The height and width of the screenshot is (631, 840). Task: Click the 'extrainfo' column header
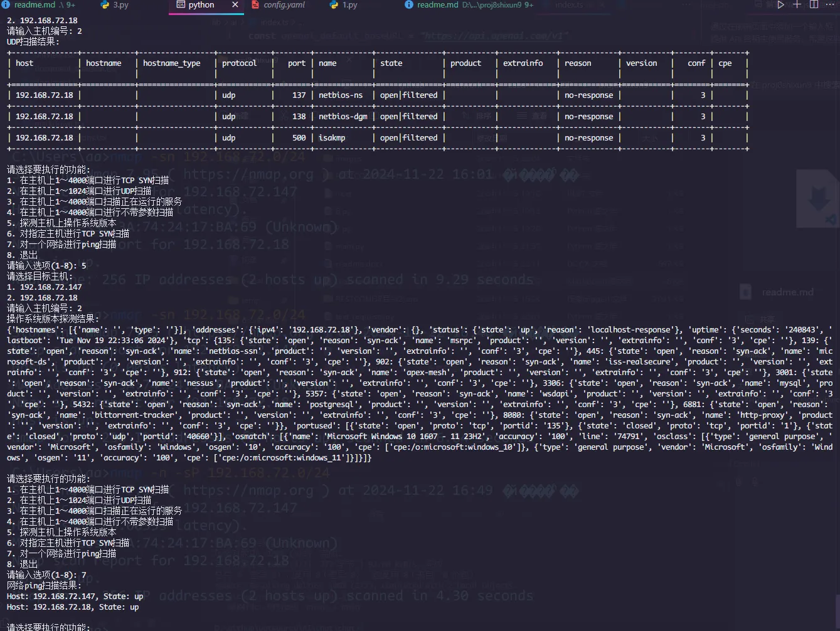pyautogui.click(x=523, y=63)
